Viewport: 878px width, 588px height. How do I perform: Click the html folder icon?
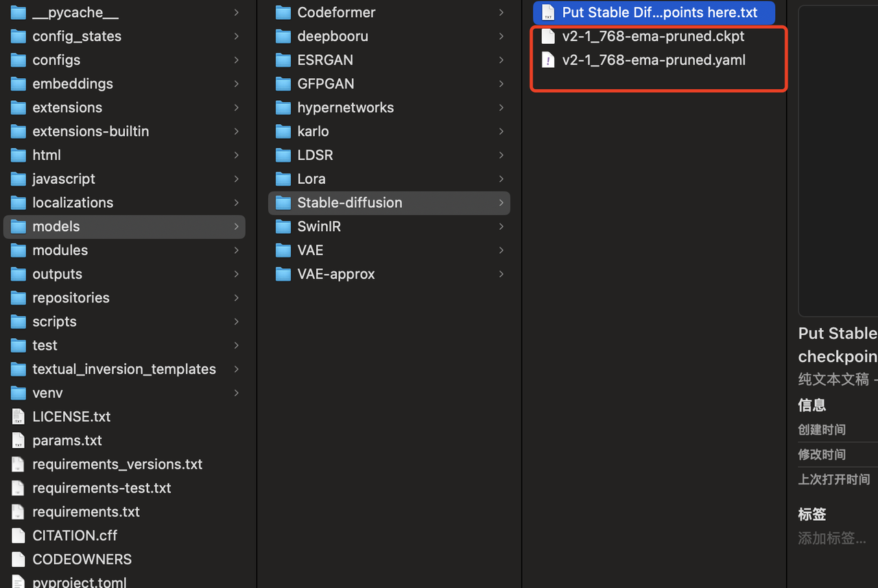click(x=19, y=155)
